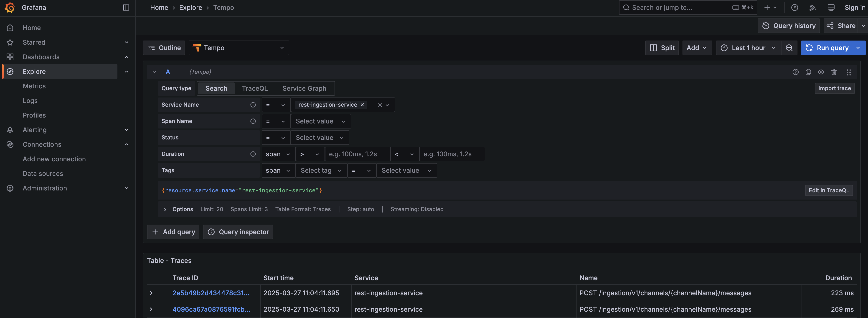Go to Profiles under Explore
This screenshot has height=318, width=868.
(34, 115)
